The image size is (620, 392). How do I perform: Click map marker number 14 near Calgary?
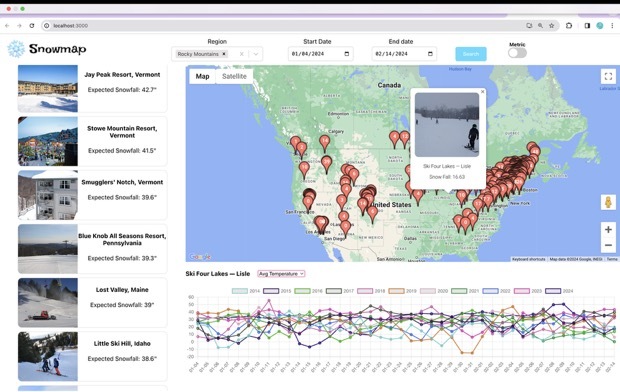325,143
